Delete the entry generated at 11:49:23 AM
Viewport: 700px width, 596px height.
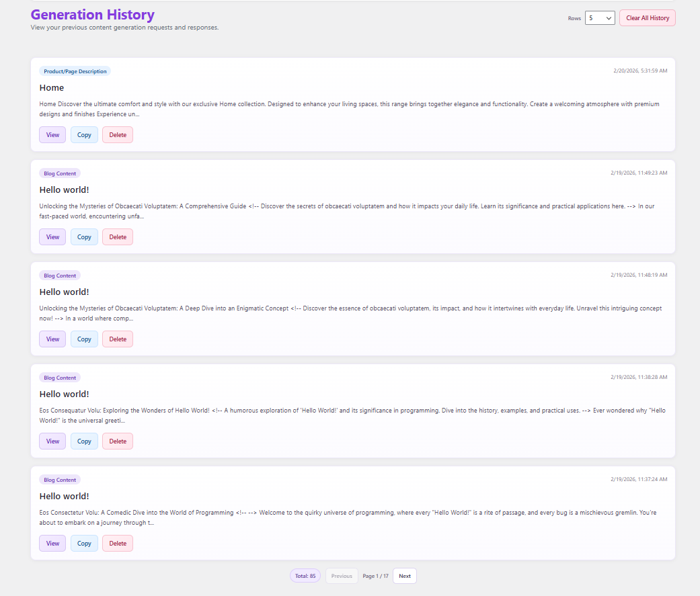(x=118, y=237)
